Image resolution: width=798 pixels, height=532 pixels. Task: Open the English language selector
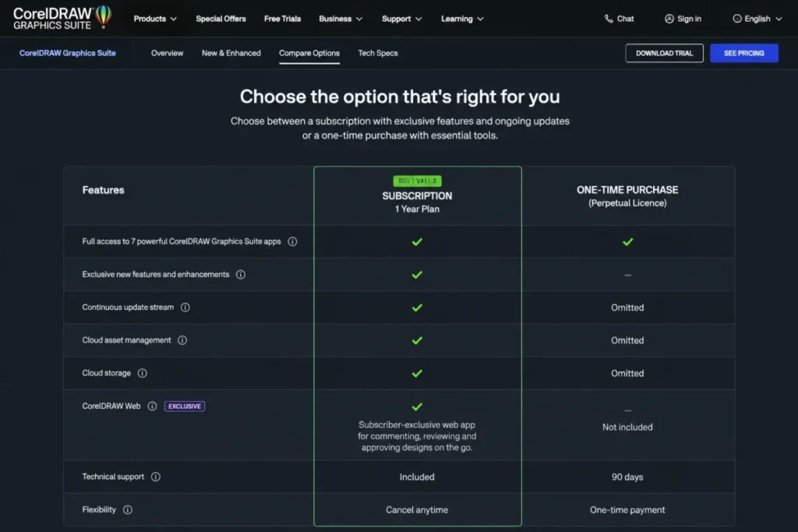757,19
